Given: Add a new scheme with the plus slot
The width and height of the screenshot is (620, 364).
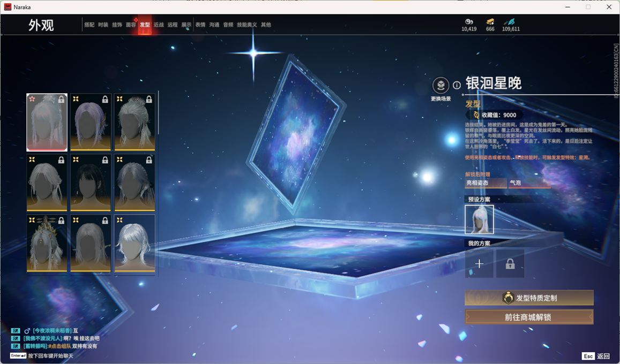Looking at the screenshot, I should [x=479, y=263].
